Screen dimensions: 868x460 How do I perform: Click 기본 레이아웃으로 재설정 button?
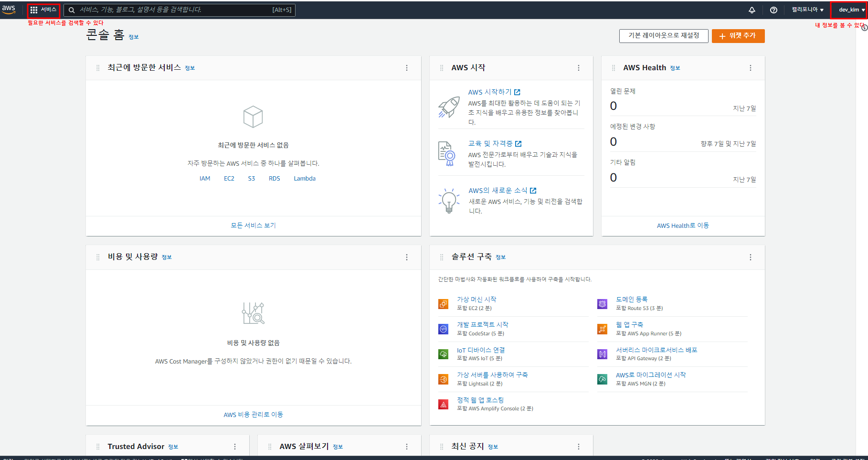(664, 36)
